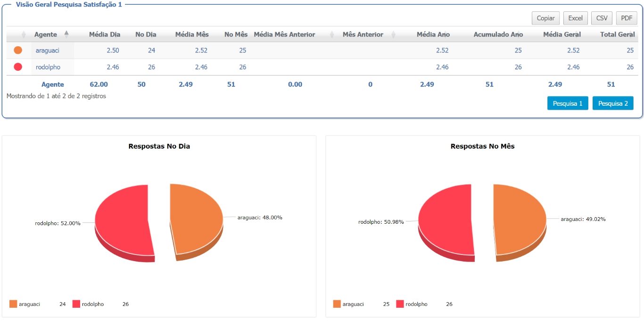Click the red circle beside rodolpho row
The height and width of the screenshot is (321, 644).
18,67
